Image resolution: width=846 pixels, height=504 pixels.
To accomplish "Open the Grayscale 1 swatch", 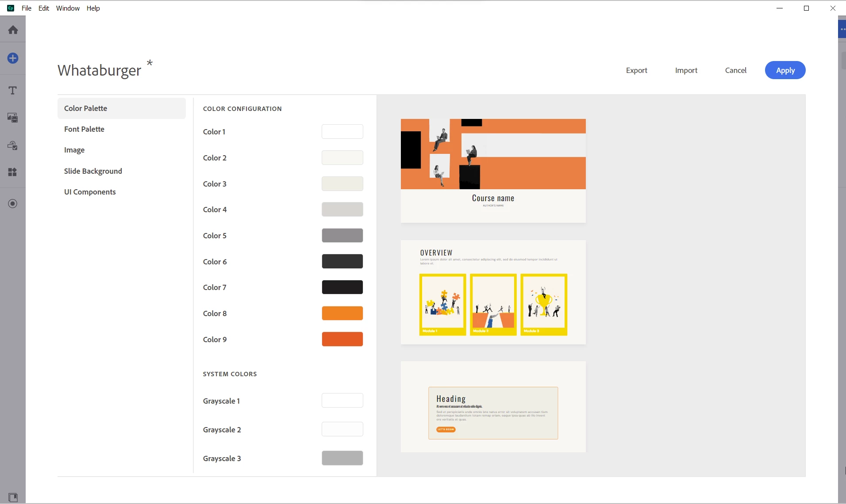I will pyautogui.click(x=342, y=401).
